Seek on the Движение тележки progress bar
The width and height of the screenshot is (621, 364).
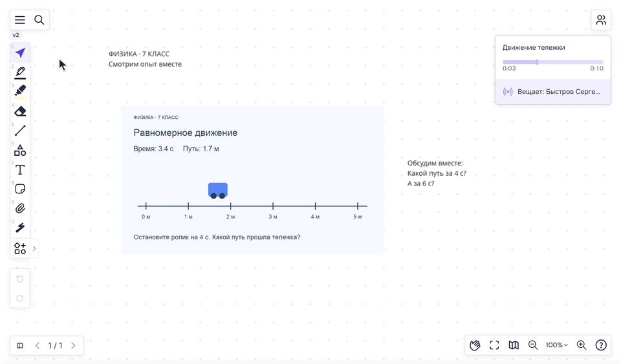[553, 62]
